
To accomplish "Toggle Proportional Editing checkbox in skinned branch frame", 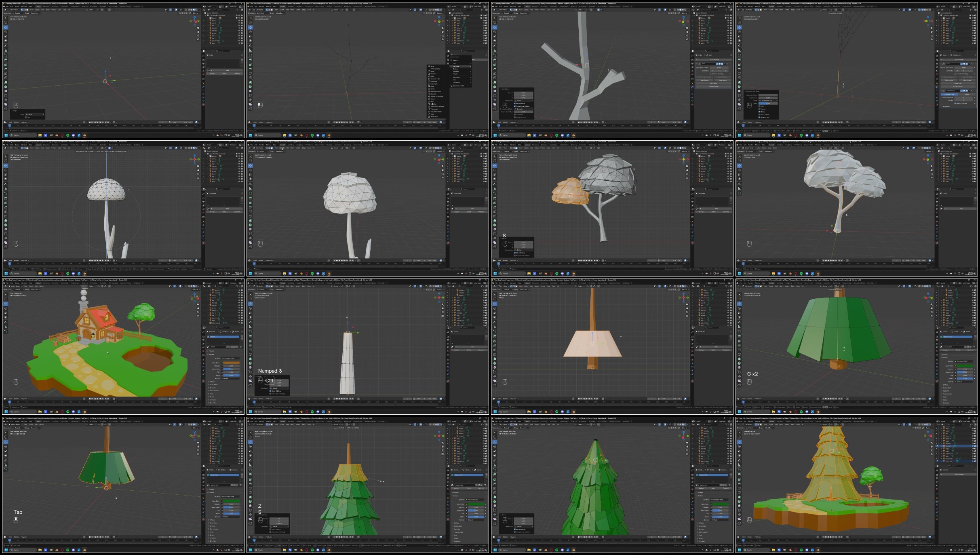I will click(515, 106).
